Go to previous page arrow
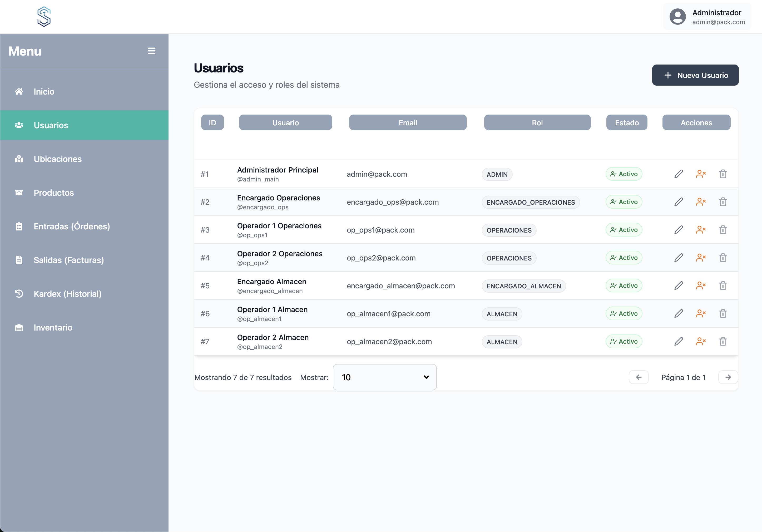 pyautogui.click(x=639, y=377)
